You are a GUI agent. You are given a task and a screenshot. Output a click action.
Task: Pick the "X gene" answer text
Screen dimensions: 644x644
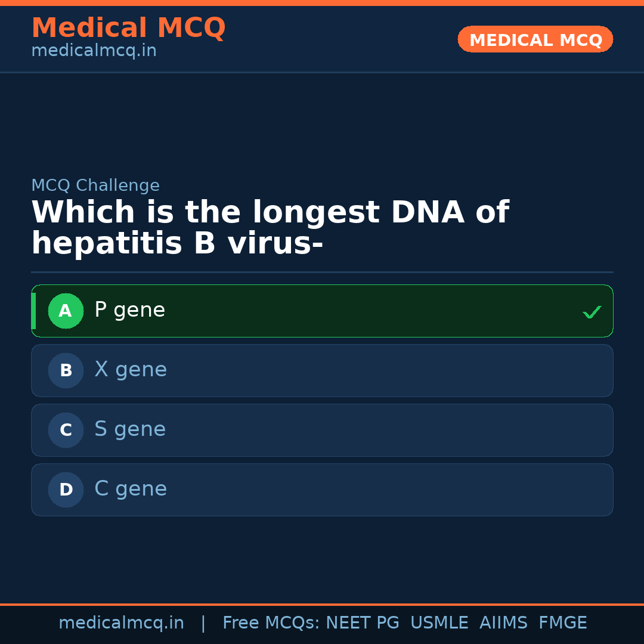[131, 370]
